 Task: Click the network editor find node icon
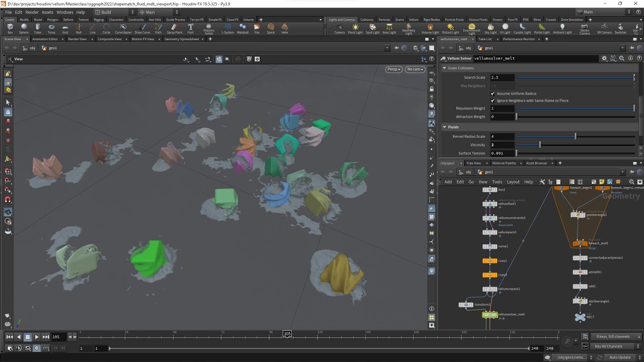[x=632, y=182]
